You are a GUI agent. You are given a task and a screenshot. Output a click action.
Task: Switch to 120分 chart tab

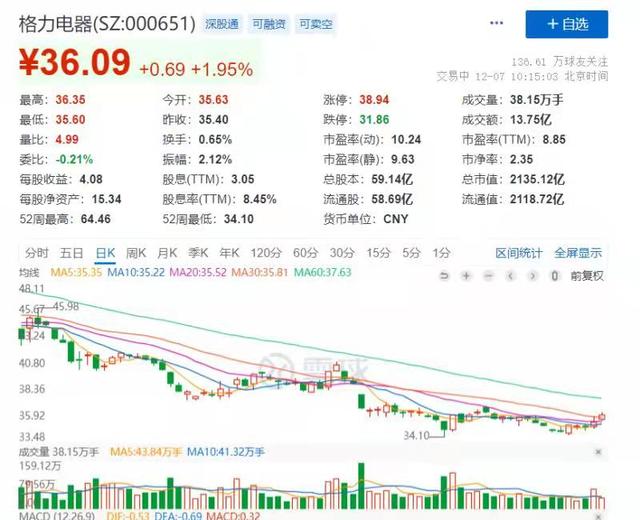pos(266,253)
